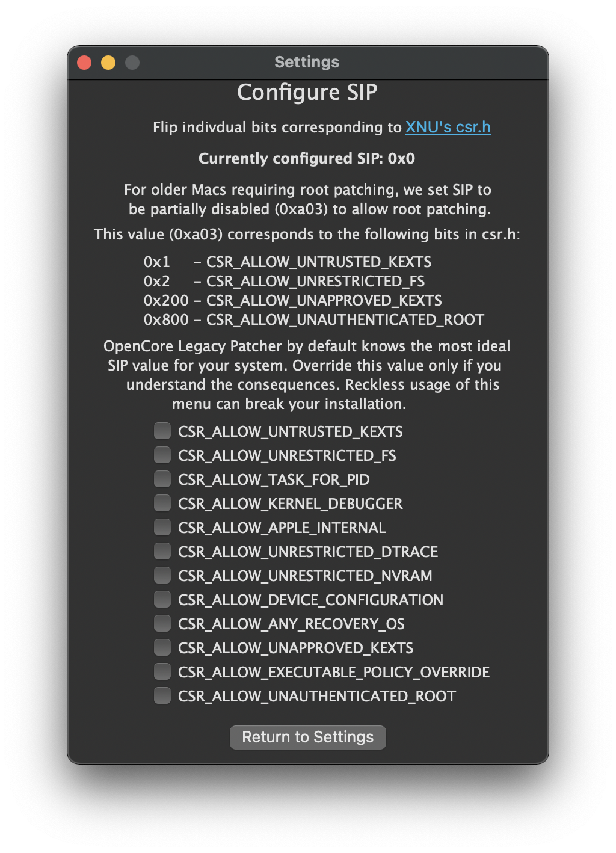Tick the CSR_ALLOW_APPLE_INTERNAL checkbox
The width and height of the screenshot is (616, 853).
pos(162,528)
